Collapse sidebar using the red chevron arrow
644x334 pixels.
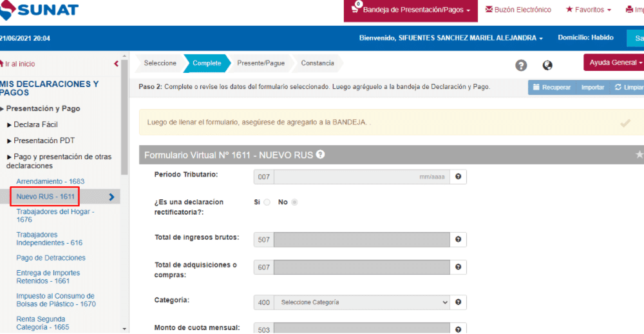(116, 63)
